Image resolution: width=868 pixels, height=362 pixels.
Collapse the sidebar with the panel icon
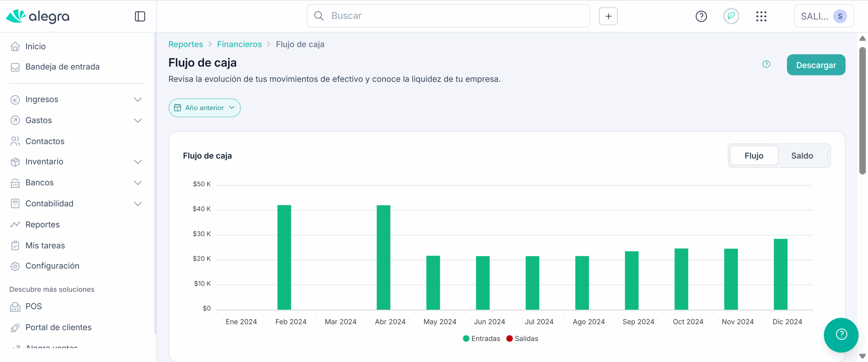point(140,16)
